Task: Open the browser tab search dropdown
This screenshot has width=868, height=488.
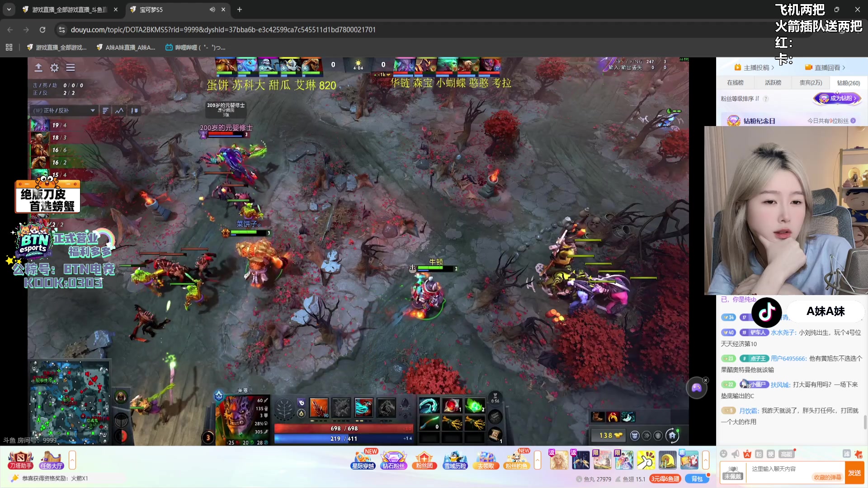Action: click(x=9, y=9)
